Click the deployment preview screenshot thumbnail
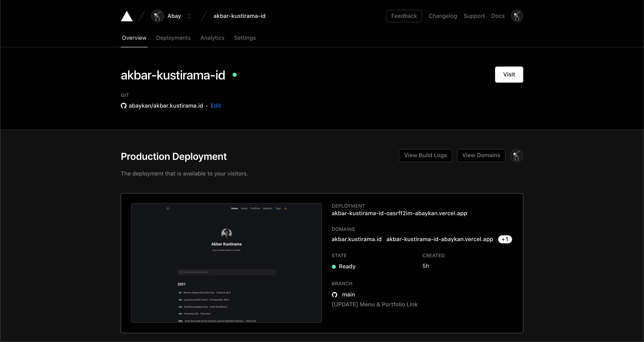644x342 pixels. (x=226, y=263)
